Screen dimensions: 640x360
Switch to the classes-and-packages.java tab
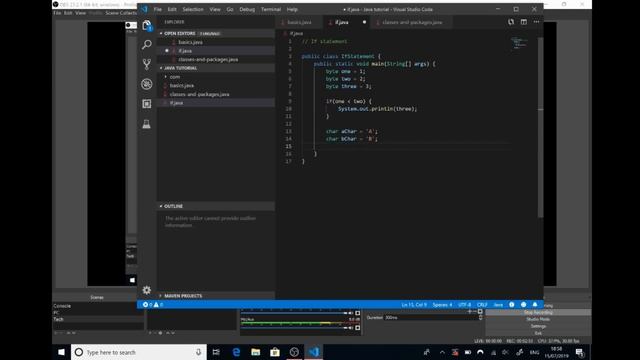[412, 22]
